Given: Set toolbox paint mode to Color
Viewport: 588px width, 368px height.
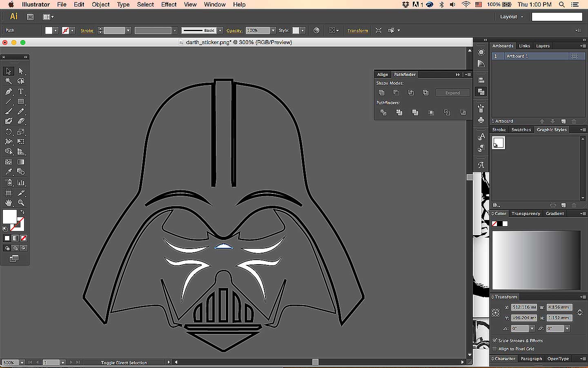Looking at the screenshot, I should (7, 238).
